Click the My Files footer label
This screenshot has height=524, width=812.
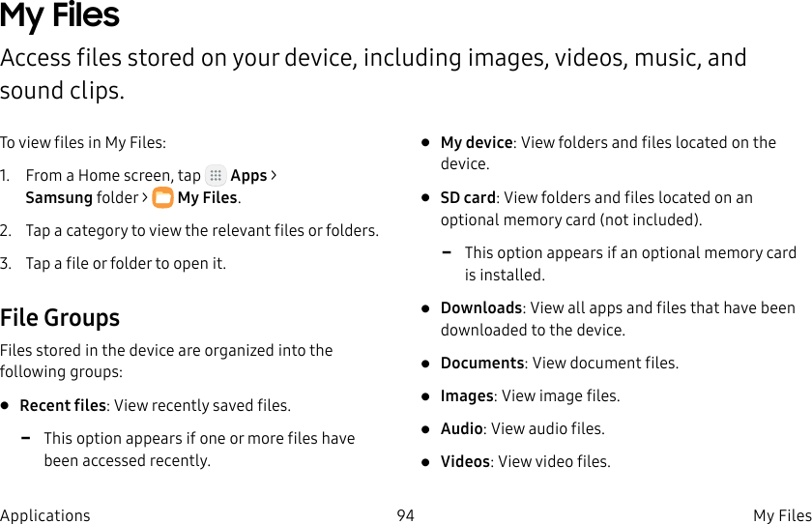pos(782,515)
